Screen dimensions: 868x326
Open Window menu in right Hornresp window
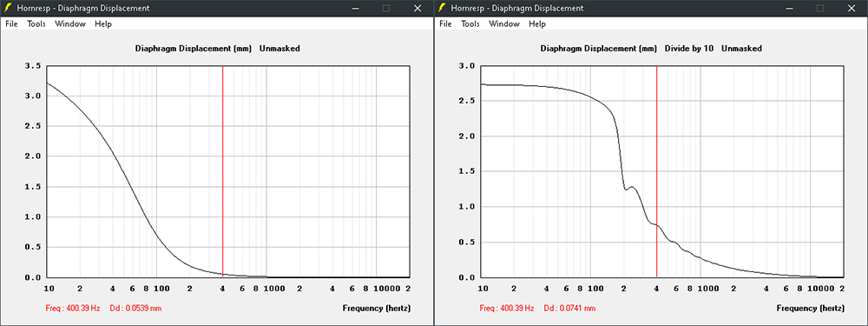504,23
